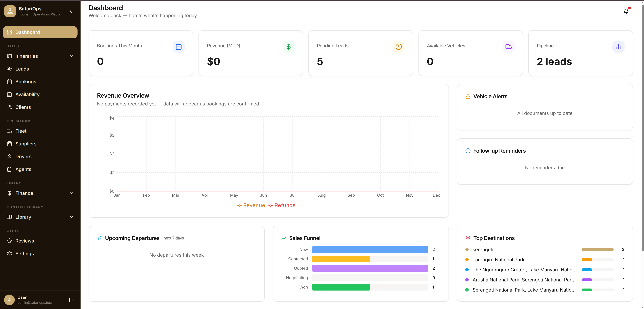Toggle the Revenue series in chart legend
The width and height of the screenshot is (644, 309).
[x=251, y=205]
